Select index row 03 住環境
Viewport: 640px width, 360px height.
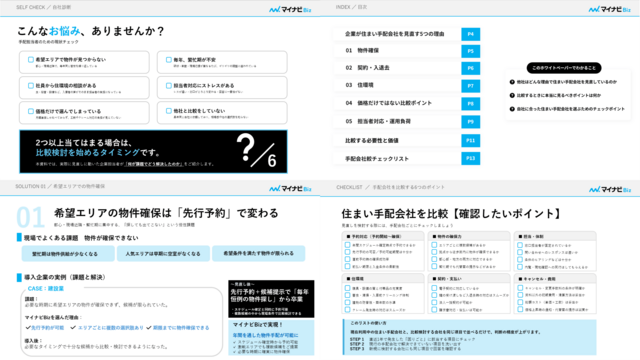coord(398,85)
